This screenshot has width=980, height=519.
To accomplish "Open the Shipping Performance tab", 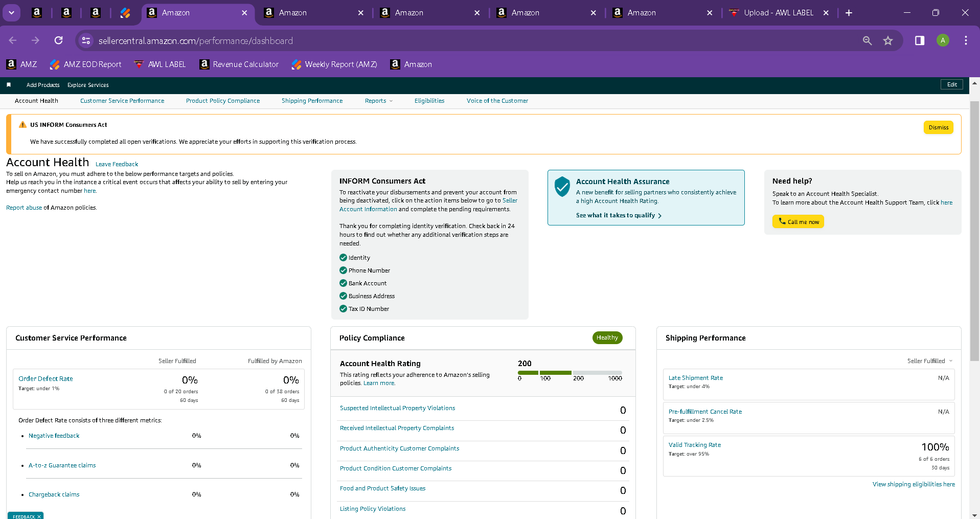I will click(x=312, y=101).
